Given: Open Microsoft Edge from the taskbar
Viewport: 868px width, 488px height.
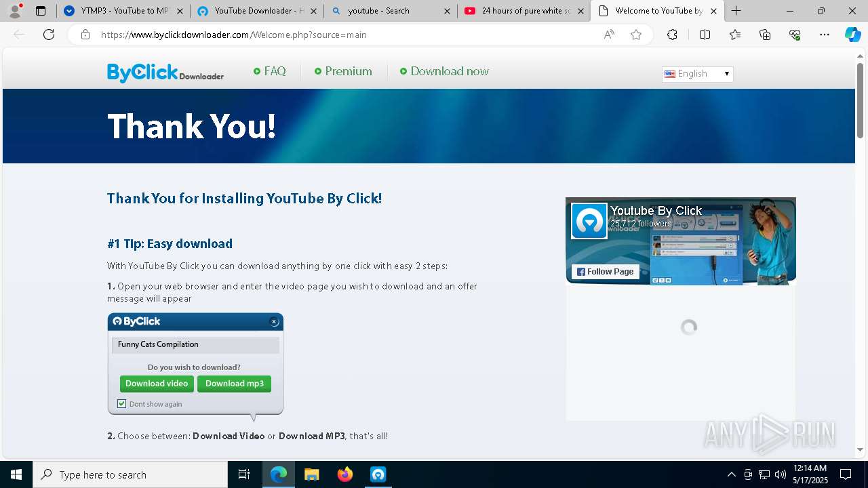Looking at the screenshot, I should pyautogui.click(x=279, y=474).
